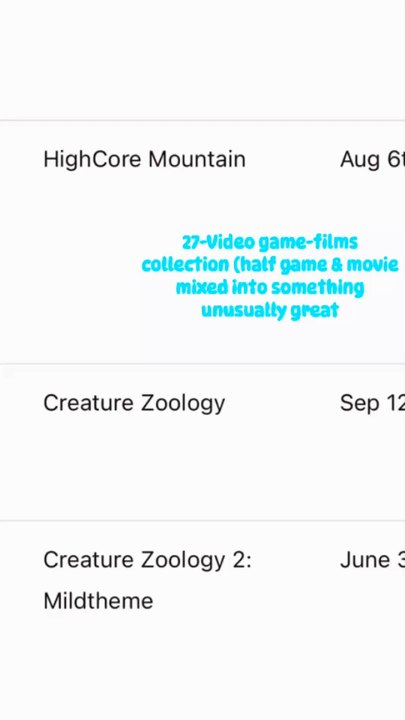Select the Sep 12 date cell

coord(372,403)
